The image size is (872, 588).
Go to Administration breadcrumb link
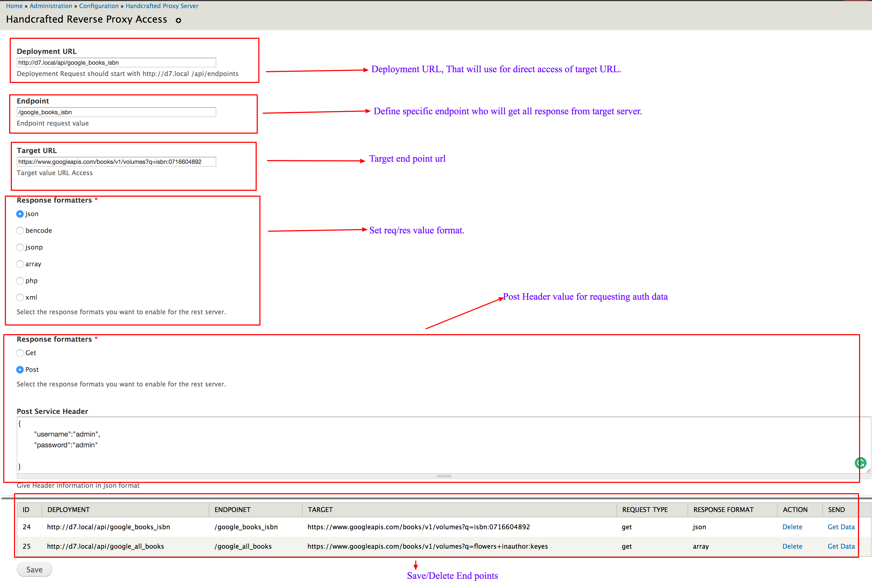[x=51, y=6]
